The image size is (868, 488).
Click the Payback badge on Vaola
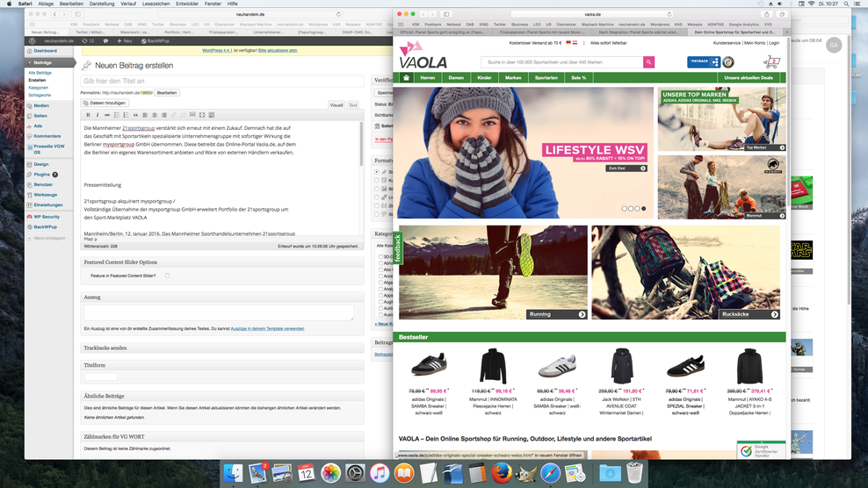point(703,62)
